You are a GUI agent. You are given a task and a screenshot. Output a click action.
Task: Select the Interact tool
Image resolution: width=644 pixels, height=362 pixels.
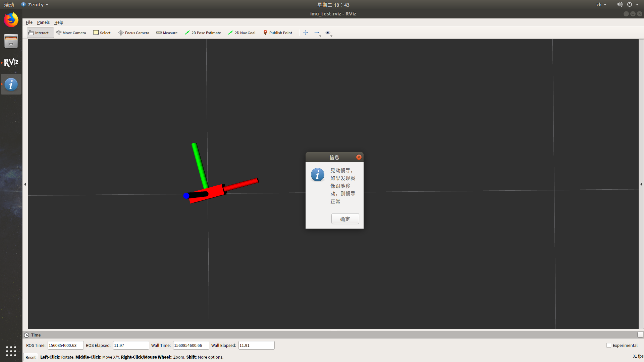[x=39, y=33]
